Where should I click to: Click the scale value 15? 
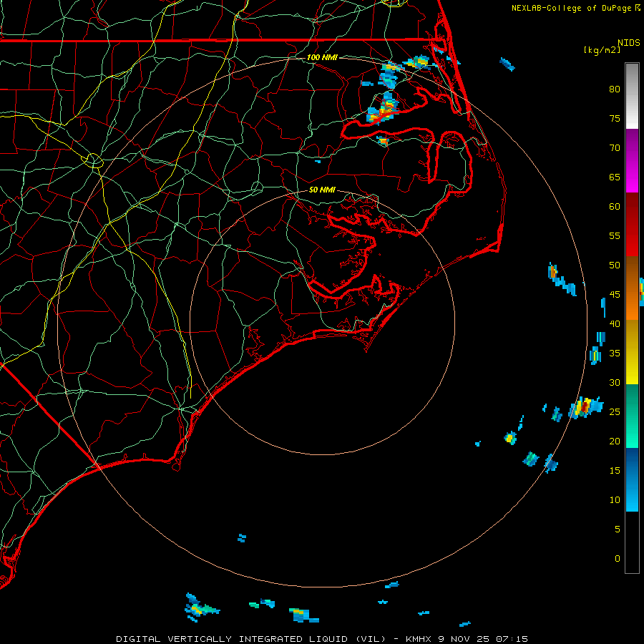pyautogui.click(x=615, y=470)
